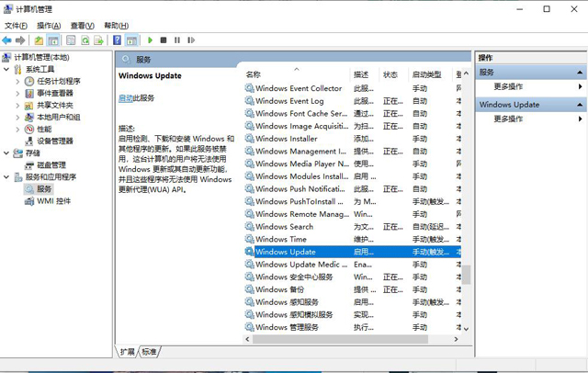
Task: Click the Forward arrow in toolbar
Action: [x=20, y=40]
